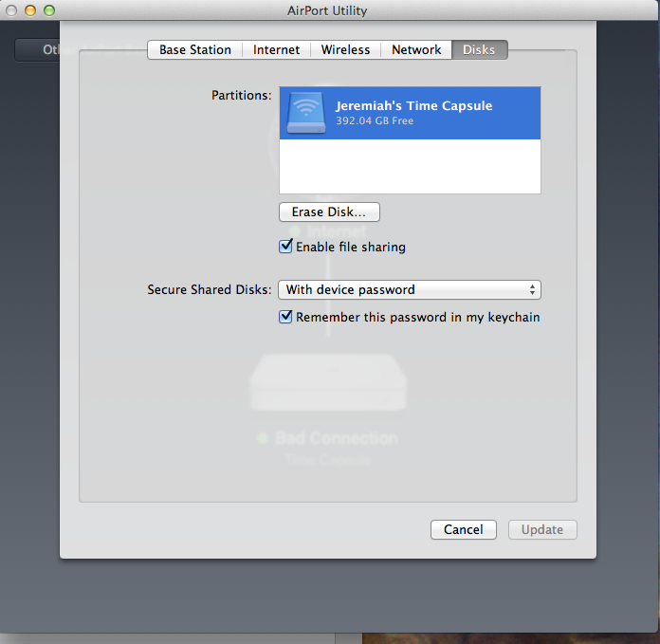This screenshot has height=644, width=660.
Task: Click the AirPort Utility window title
Action: click(327, 10)
